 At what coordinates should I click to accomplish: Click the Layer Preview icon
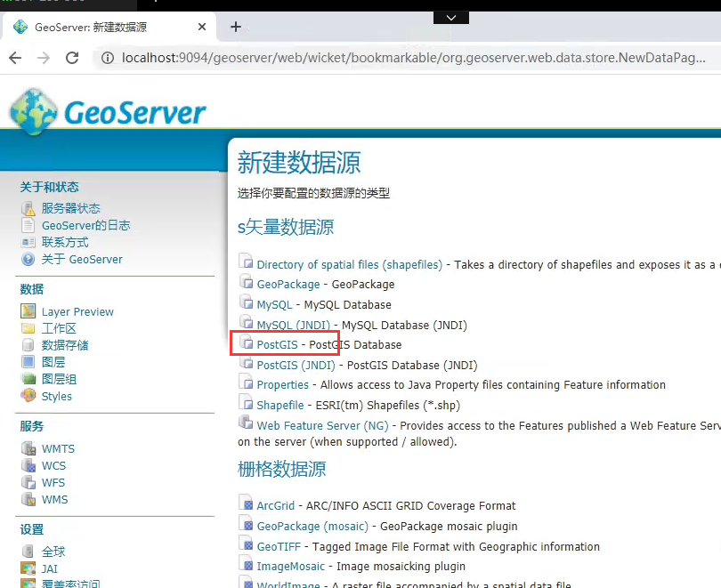(28, 311)
